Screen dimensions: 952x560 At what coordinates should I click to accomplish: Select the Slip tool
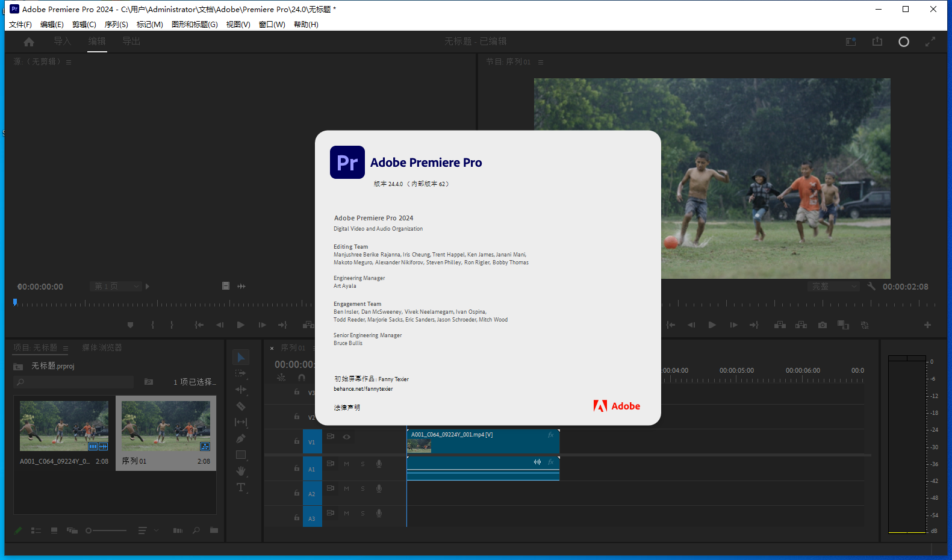pyautogui.click(x=241, y=422)
